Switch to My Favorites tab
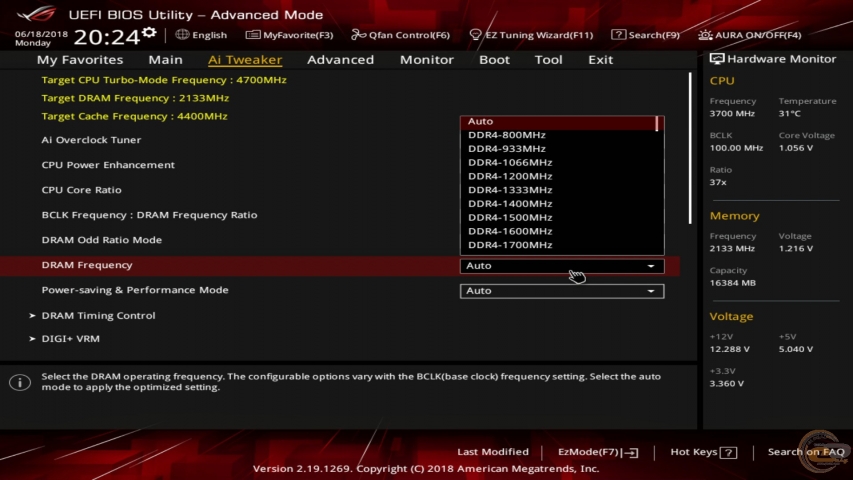 click(x=80, y=59)
